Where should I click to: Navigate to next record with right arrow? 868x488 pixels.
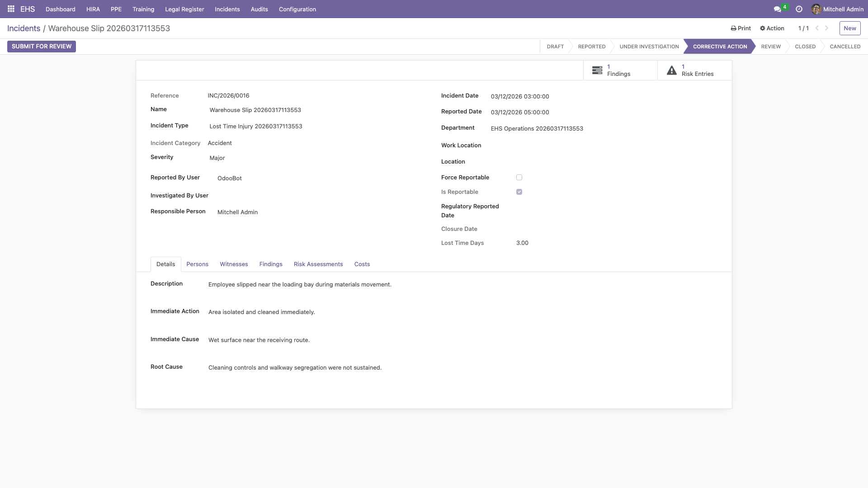tap(827, 28)
